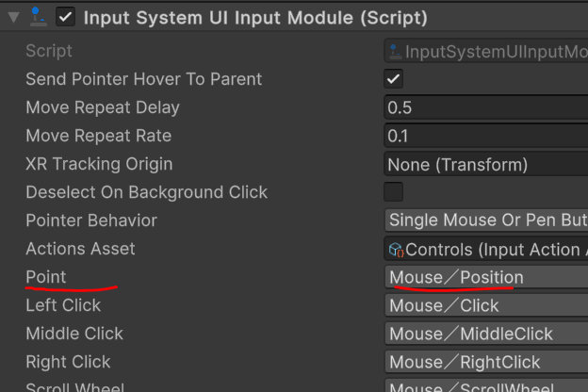The height and width of the screenshot is (392, 588).
Task: Click the Input System UI Input Module title
Action: click(x=254, y=17)
